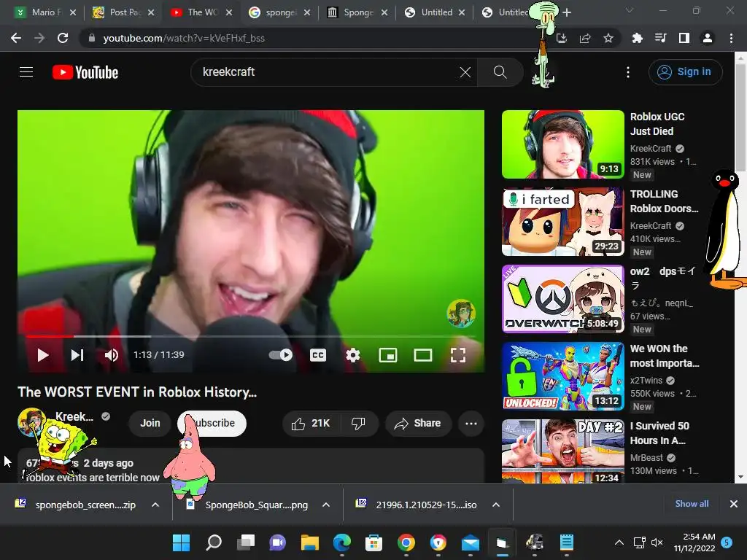This screenshot has height=560, width=747.
Task: Join the KreekCraft channel membership
Action: [150, 424]
